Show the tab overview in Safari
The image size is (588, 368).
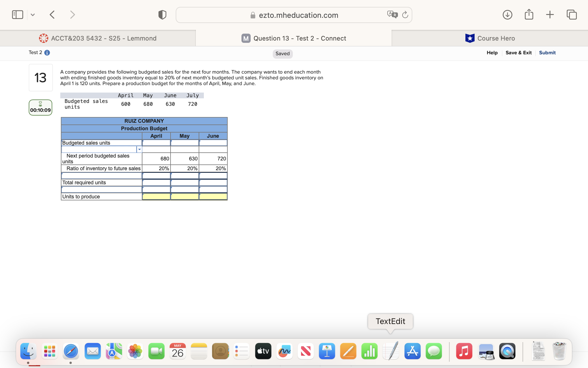pyautogui.click(x=571, y=14)
